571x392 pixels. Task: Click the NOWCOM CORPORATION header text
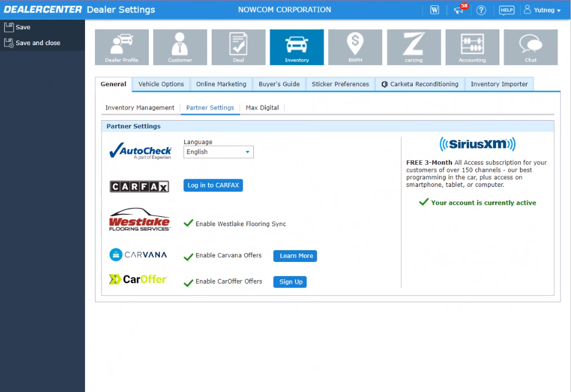[284, 10]
